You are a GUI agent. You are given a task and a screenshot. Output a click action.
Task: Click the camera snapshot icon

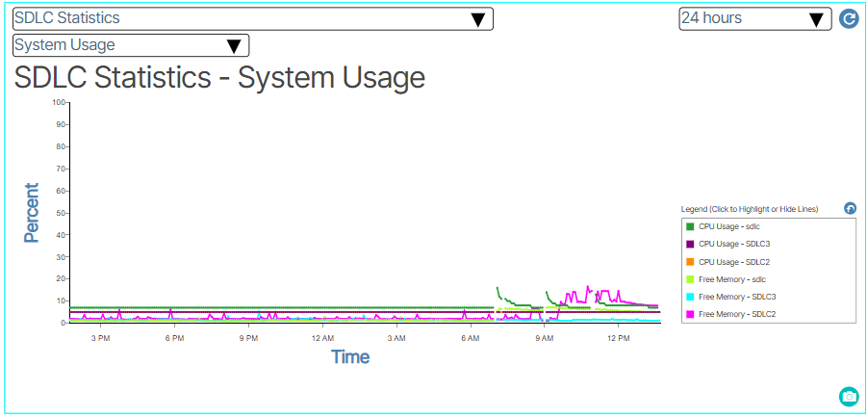pyautogui.click(x=849, y=396)
